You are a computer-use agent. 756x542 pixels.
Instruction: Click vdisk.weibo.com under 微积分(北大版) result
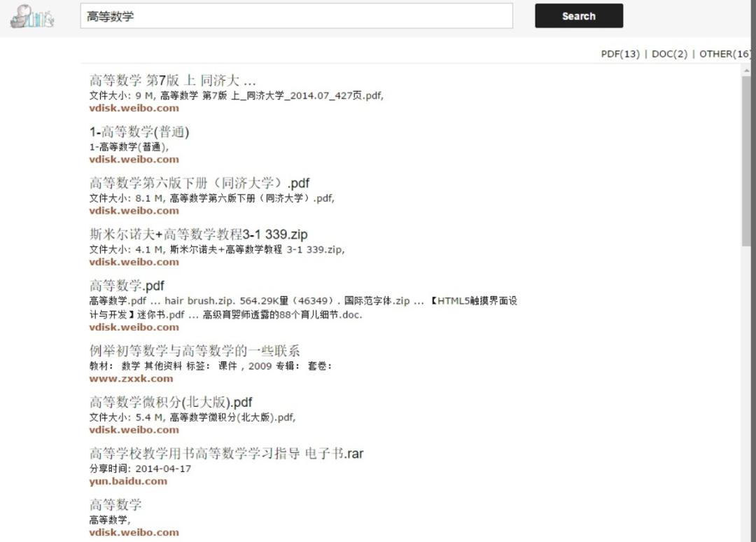(x=134, y=430)
